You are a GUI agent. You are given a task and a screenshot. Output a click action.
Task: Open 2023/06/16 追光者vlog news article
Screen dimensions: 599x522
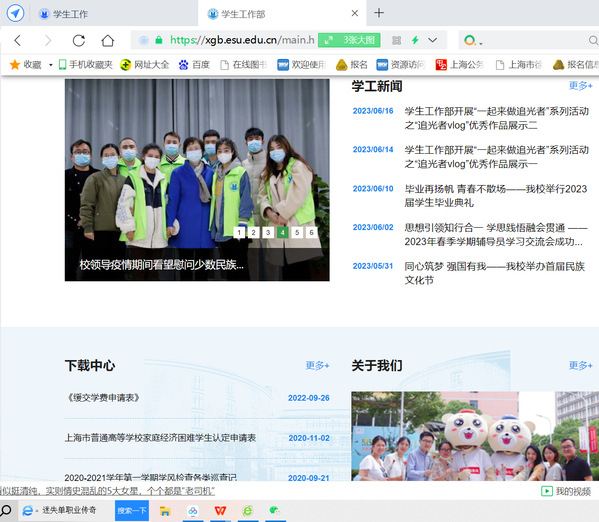point(497,118)
